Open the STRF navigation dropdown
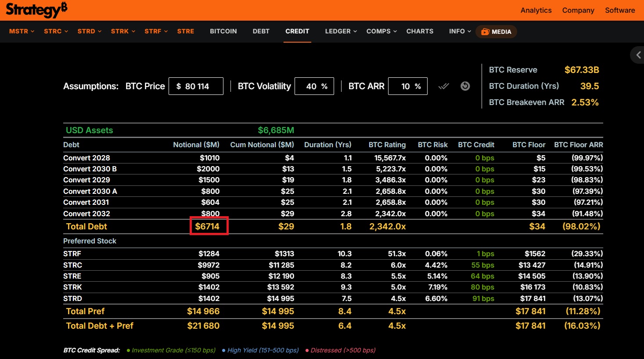Image resolution: width=644 pixels, height=359 pixels. coord(156,31)
